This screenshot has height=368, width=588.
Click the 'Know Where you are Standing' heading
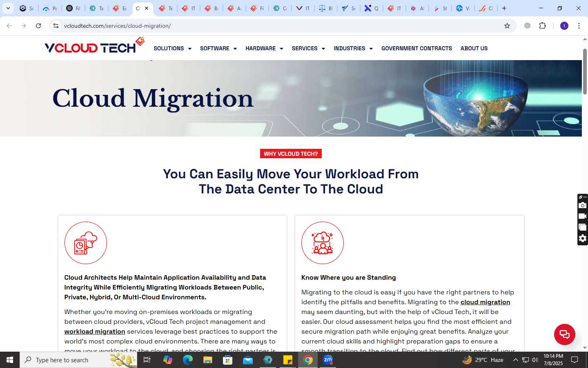click(349, 278)
